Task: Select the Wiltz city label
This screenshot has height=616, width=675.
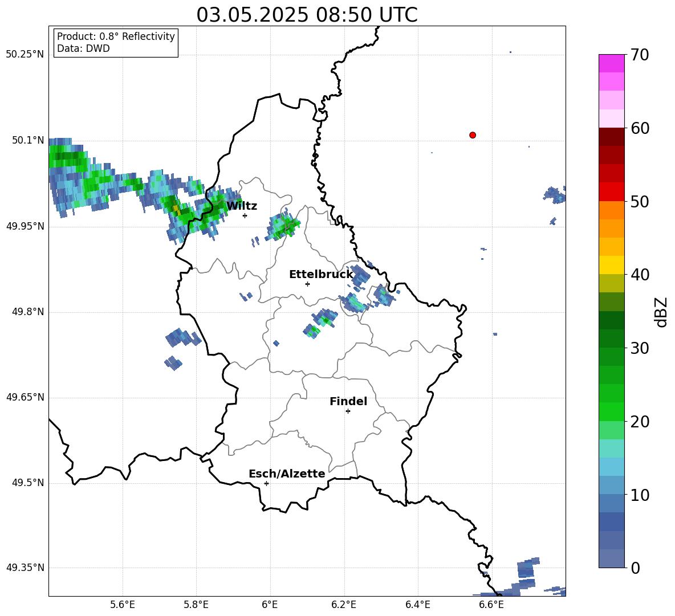Action: tap(242, 206)
